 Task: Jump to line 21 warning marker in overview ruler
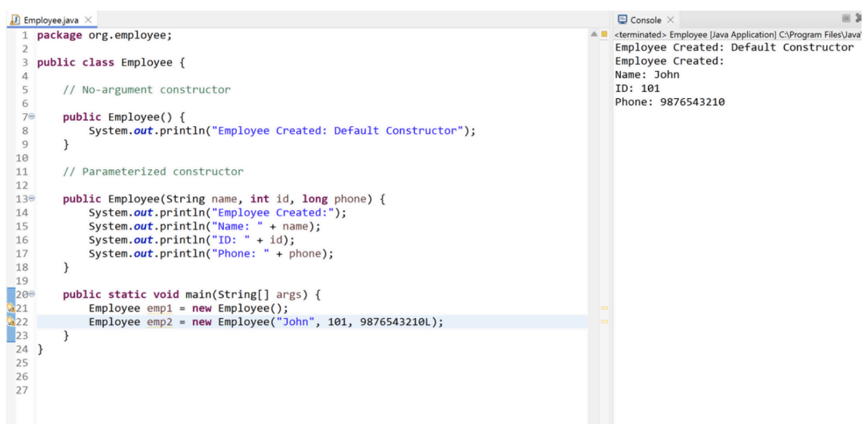(x=604, y=308)
